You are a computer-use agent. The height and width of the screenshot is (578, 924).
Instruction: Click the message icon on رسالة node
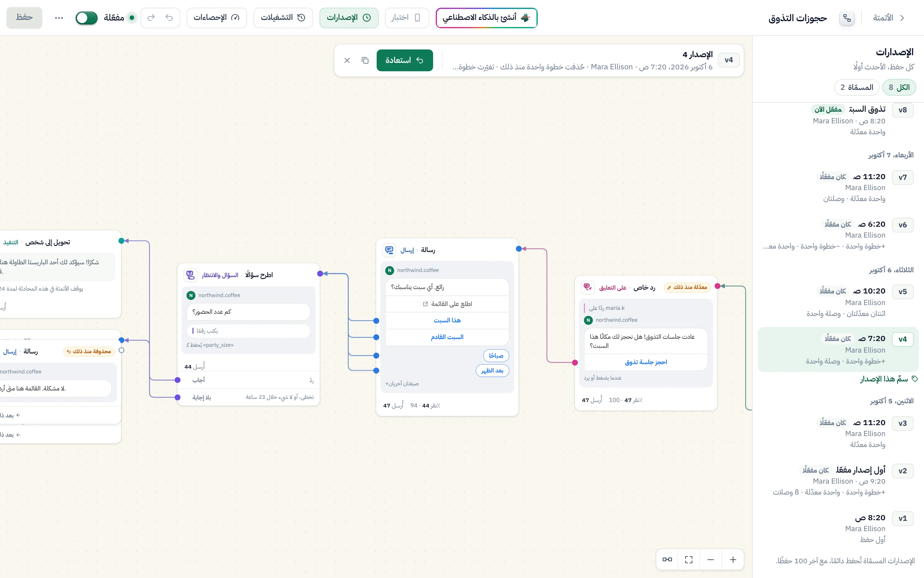click(x=389, y=250)
